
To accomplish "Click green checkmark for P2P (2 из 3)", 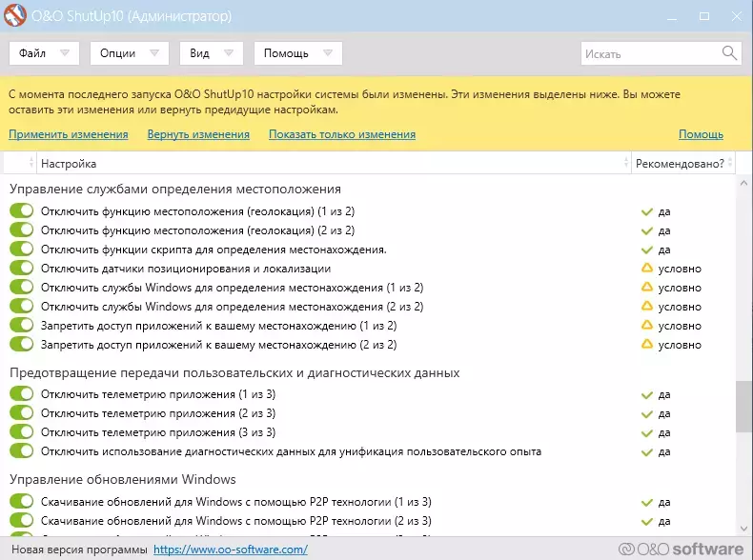I will coord(647,522).
